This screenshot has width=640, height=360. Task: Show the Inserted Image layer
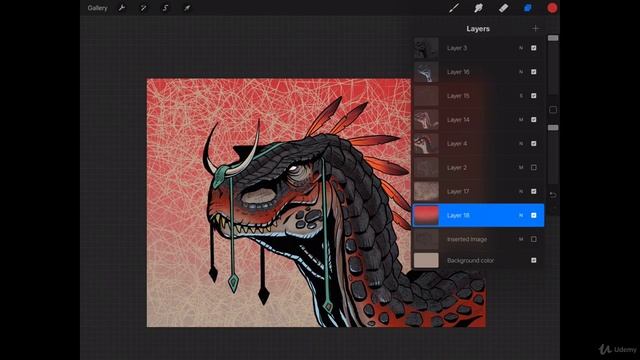pyautogui.click(x=533, y=239)
